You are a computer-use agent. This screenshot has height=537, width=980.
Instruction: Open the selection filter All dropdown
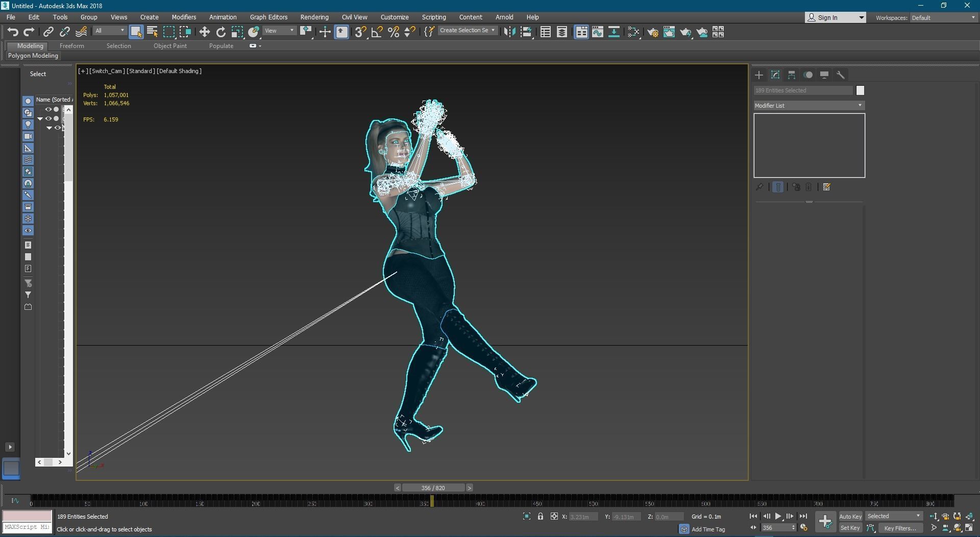[x=110, y=31]
